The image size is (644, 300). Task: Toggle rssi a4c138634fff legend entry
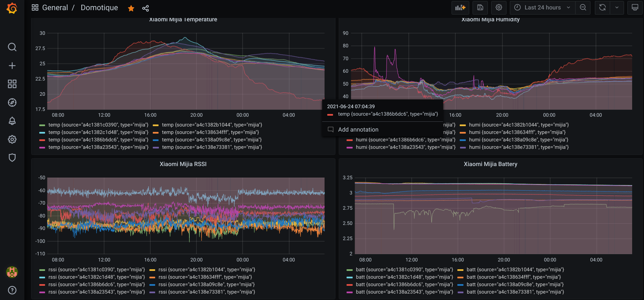(205, 277)
